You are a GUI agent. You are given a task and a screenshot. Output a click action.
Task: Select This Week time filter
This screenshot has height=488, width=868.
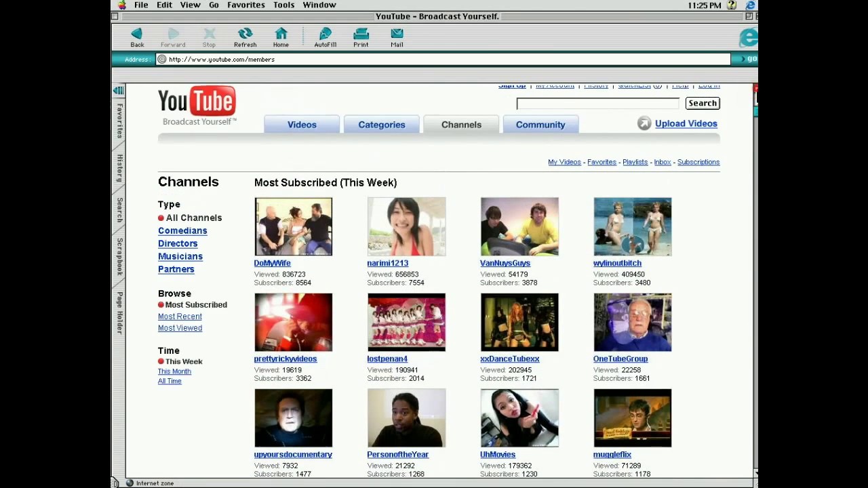pos(184,362)
